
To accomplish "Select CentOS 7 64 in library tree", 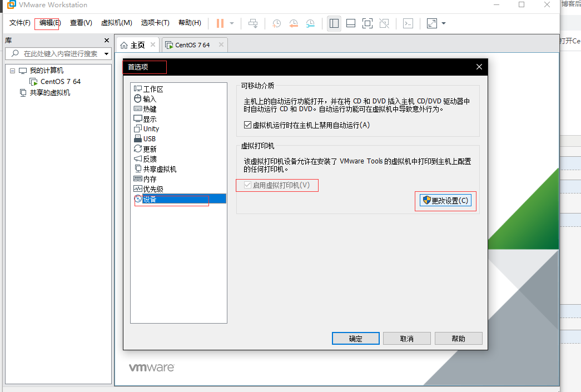I will pos(61,82).
